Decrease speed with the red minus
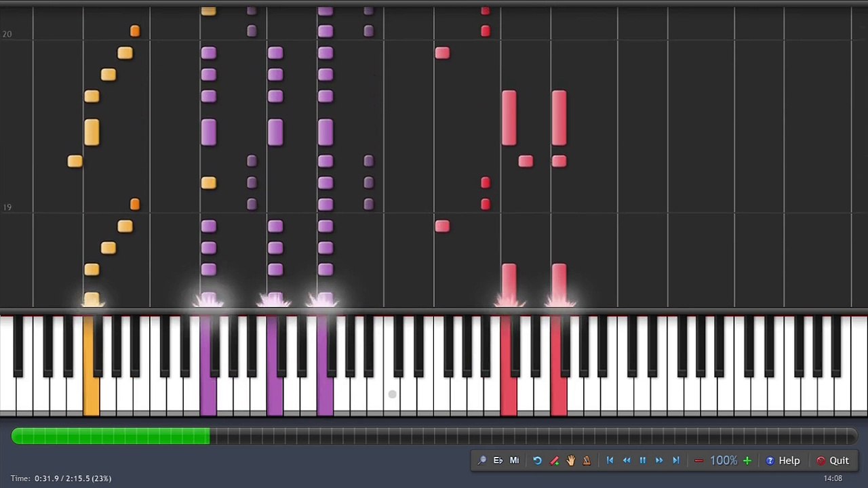Viewport: 868px width, 488px height. click(x=698, y=461)
